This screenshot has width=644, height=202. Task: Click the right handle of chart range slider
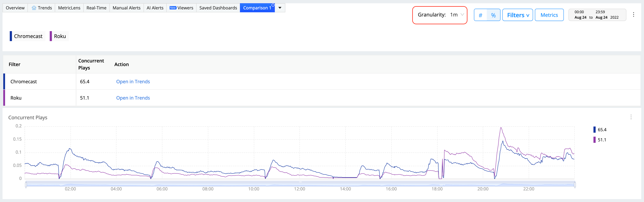click(x=575, y=185)
